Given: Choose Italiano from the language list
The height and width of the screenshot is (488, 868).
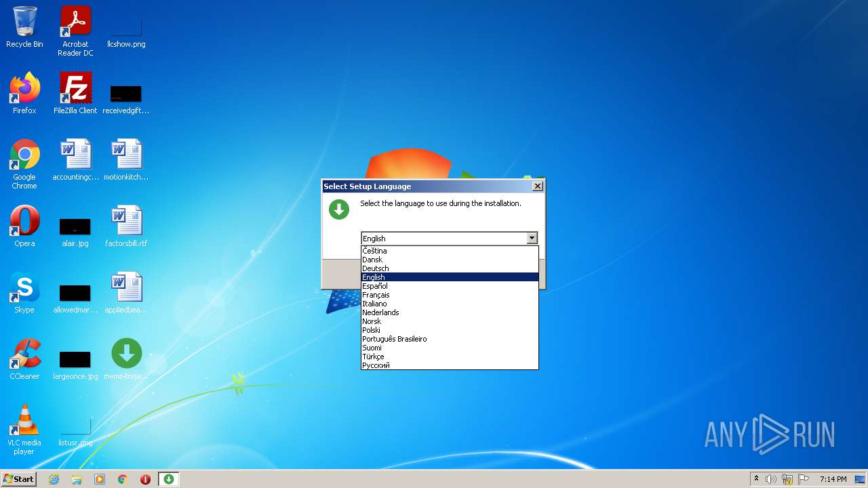Looking at the screenshot, I should (x=450, y=304).
